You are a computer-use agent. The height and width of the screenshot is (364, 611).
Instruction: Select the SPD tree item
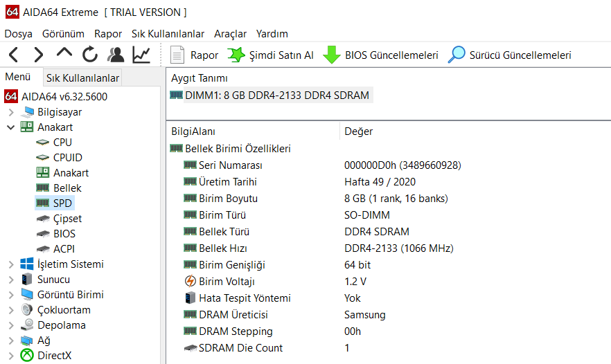(x=62, y=203)
